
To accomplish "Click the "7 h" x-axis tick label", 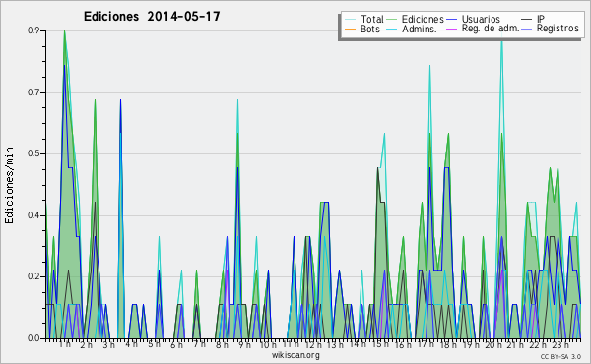I will point(199,344).
